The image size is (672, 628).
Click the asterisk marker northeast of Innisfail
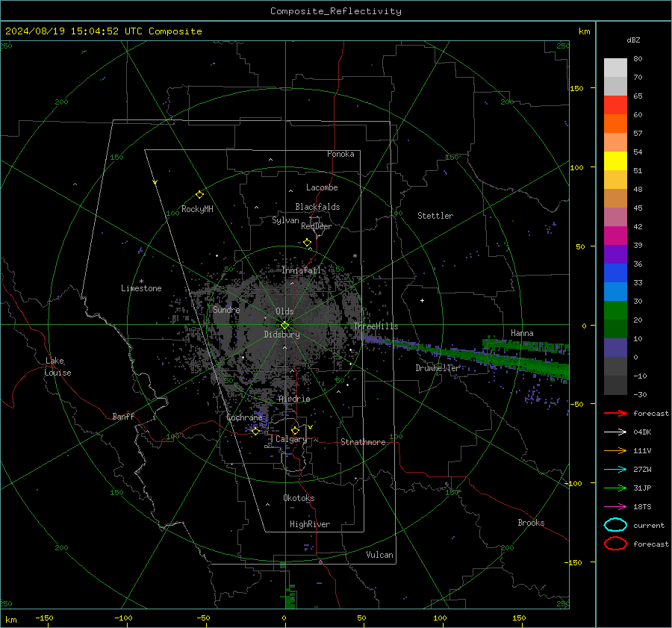[355, 256]
